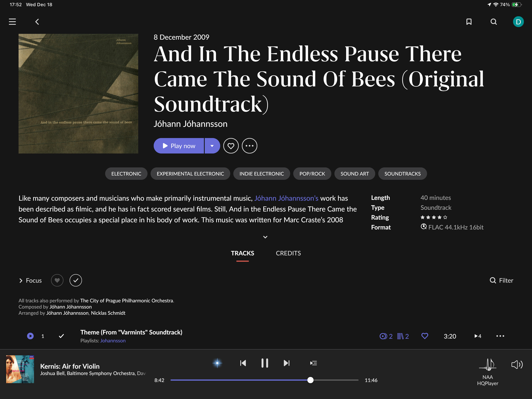The height and width of the screenshot is (399, 532).
Task: Select the SOUNDTRACKS genre tag
Action: tap(402, 174)
